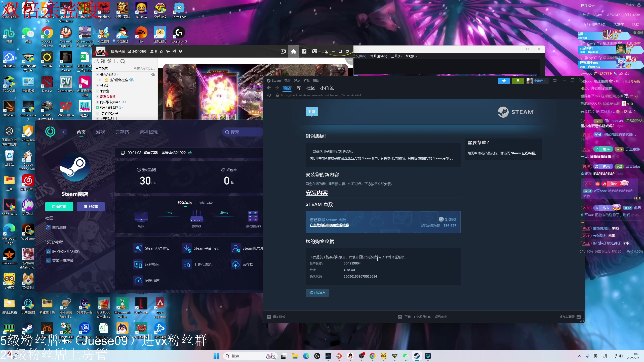Collapse the 快乐马场 channel root node
The image size is (644, 362).
98,74
